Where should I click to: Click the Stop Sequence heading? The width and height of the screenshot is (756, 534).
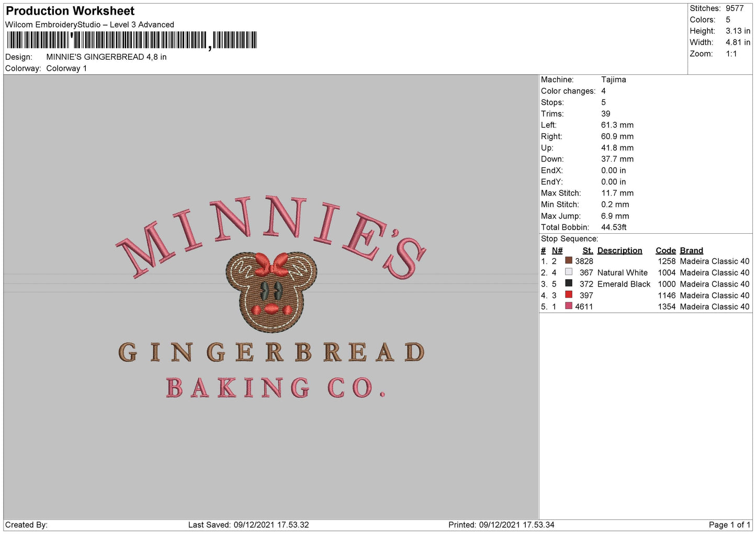[x=569, y=239]
